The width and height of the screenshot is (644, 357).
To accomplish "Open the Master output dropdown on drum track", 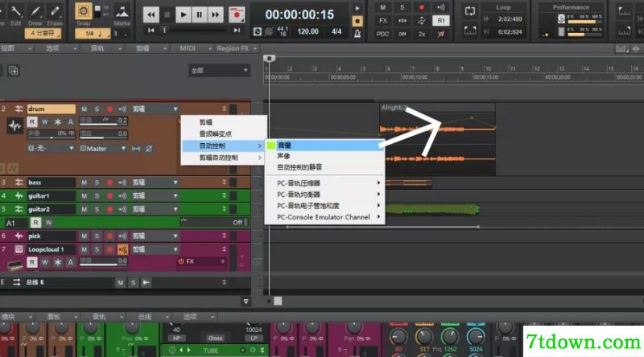I will tap(103, 149).
